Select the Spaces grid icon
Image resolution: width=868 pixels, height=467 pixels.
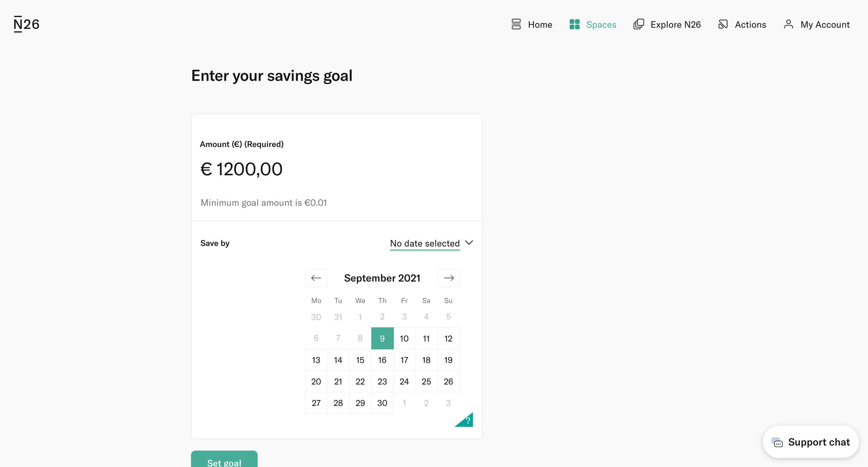pyautogui.click(x=574, y=24)
